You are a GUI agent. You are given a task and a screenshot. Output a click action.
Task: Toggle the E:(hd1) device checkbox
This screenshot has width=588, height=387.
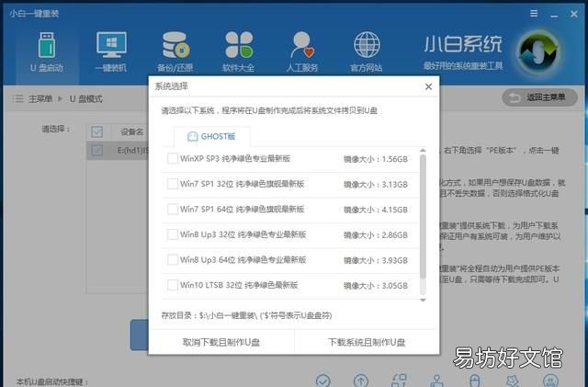tap(97, 151)
